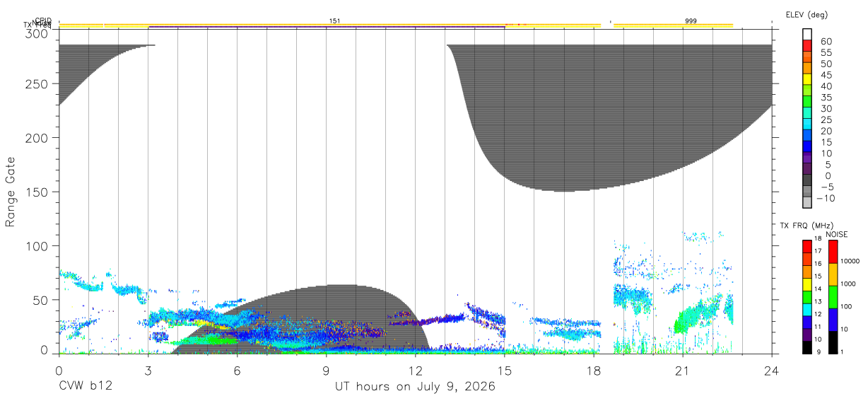Click the 'NOISE' legend title
868x401 pixels.
click(836, 235)
